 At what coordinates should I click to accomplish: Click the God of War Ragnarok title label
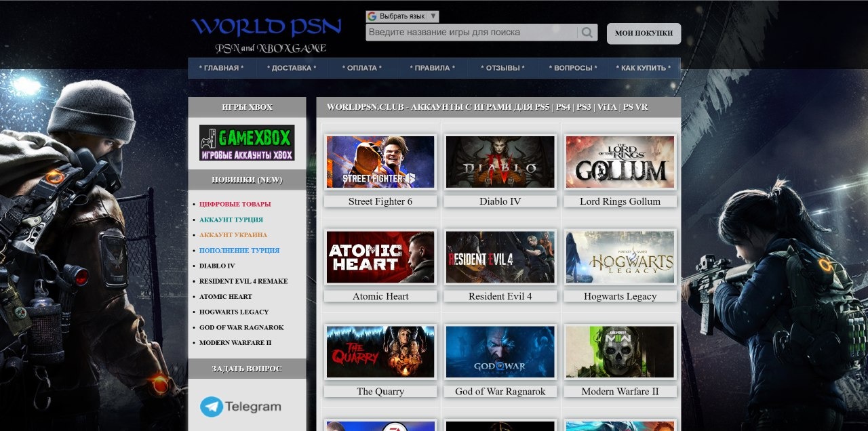pos(500,391)
